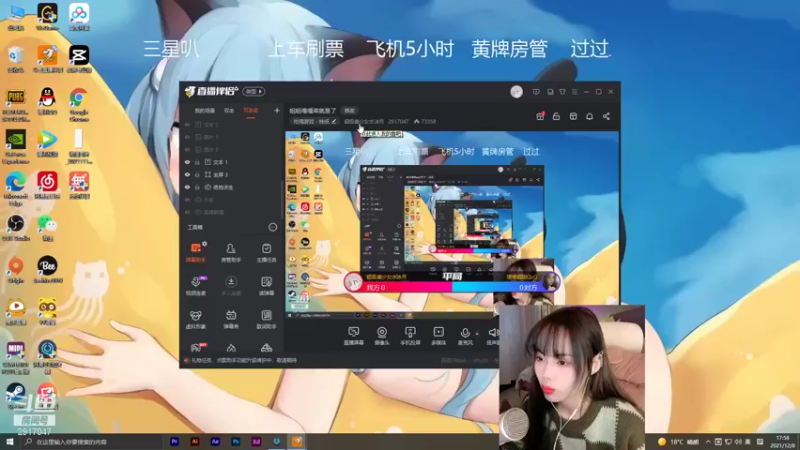The image size is (800, 450).
Task: Show the hidden 图片 1 layer
Action: (x=187, y=137)
